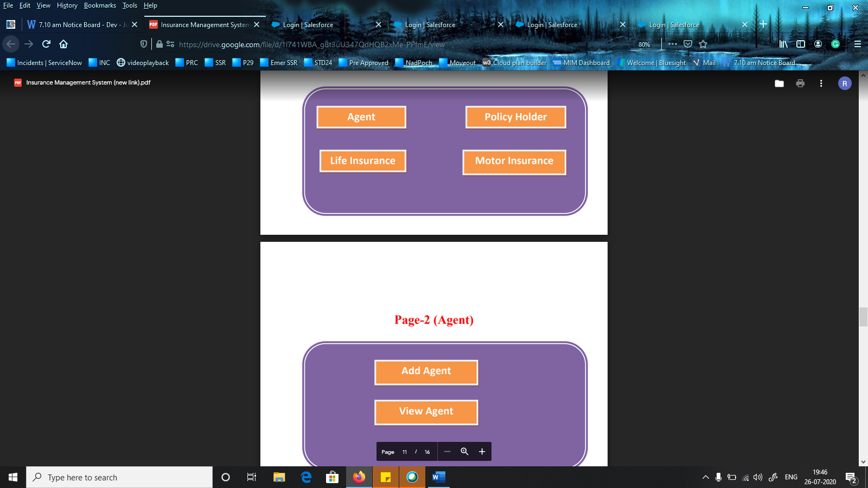The image size is (868, 488).
Task: Open Welcome Bluesight bookmark
Action: (x=652, y=63)
